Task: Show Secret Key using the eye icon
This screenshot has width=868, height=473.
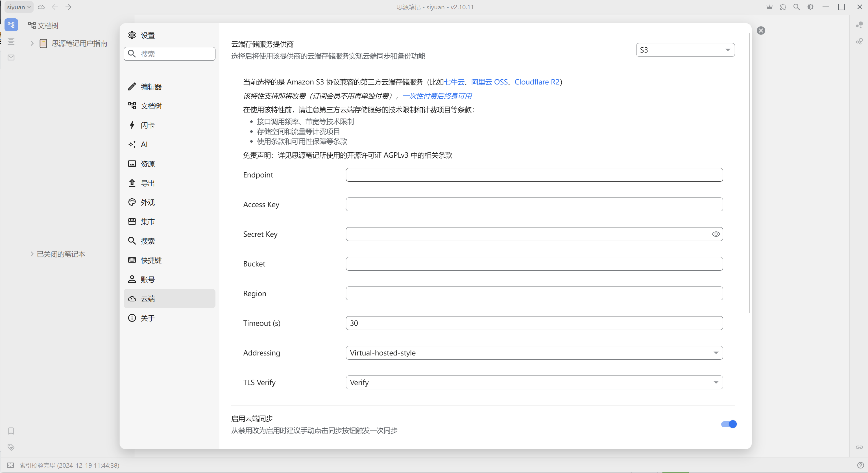Action: pos(716,234)
